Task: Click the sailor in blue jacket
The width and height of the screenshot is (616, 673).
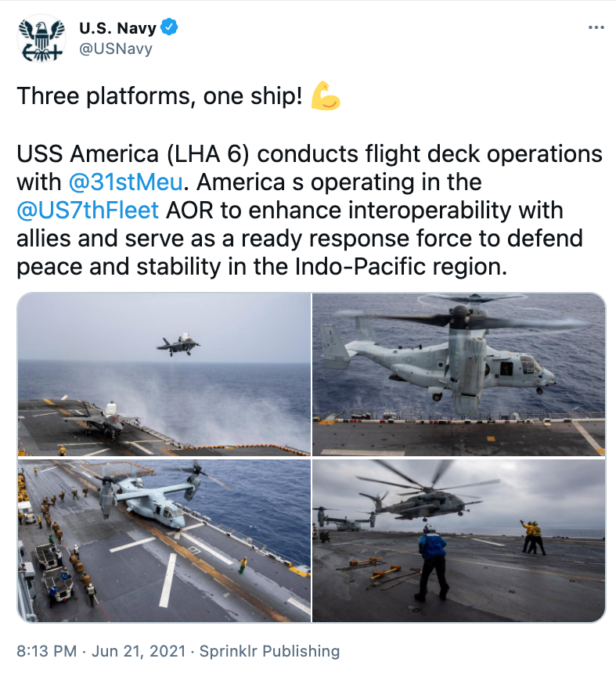Action: click(x=433, y=562)
